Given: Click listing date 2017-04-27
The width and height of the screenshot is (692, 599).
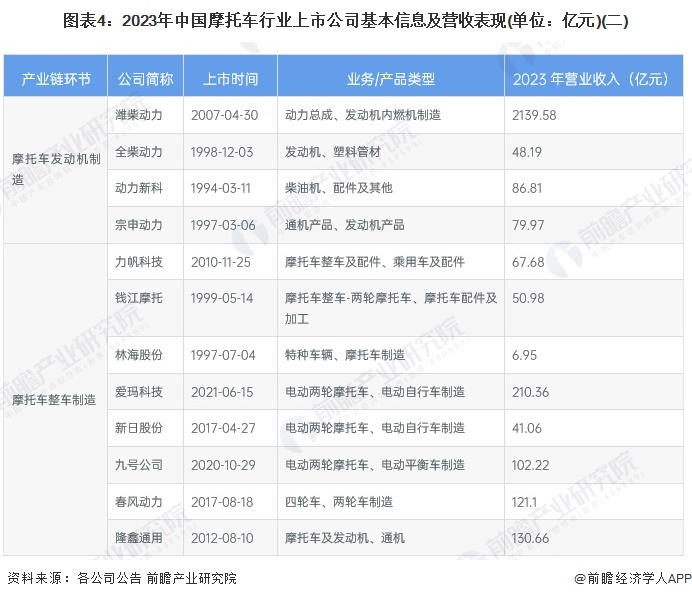Looking at the screenshot, I should click(223, 428).
